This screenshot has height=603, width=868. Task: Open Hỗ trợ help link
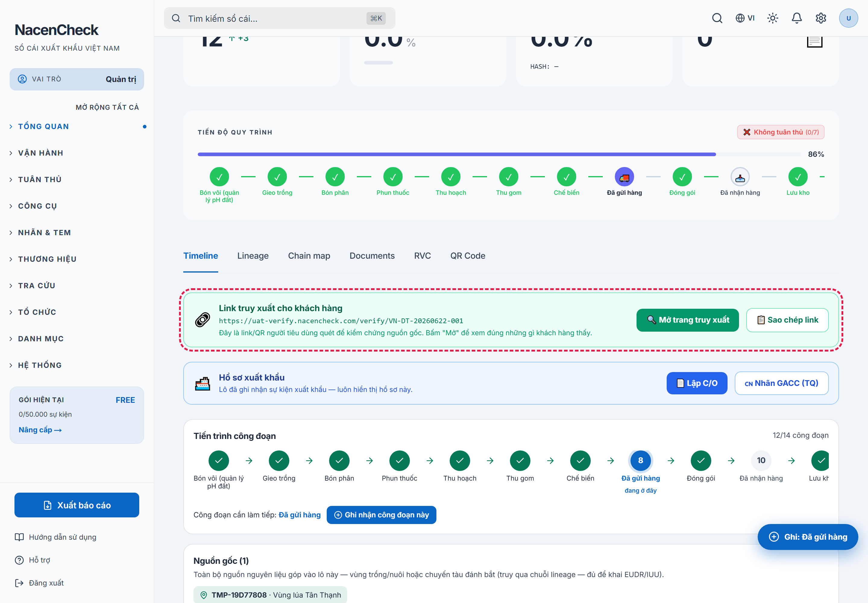33,560
